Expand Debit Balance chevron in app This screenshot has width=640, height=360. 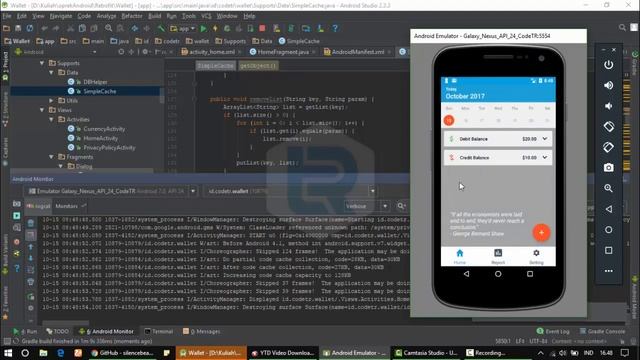544,139
